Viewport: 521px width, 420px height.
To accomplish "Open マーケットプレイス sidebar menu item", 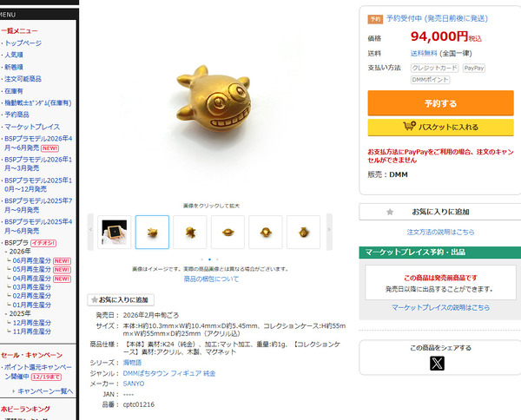I will click(32, 127).
